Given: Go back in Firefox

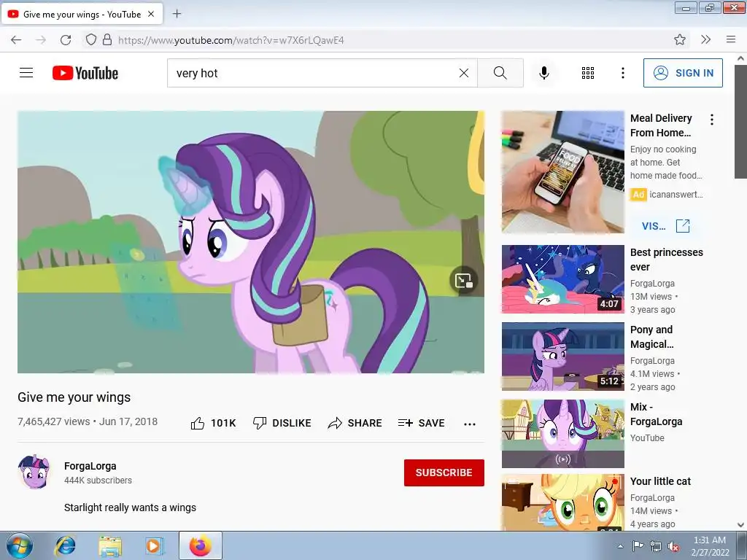Looking at the screenshot, I should tap(16, 40).
